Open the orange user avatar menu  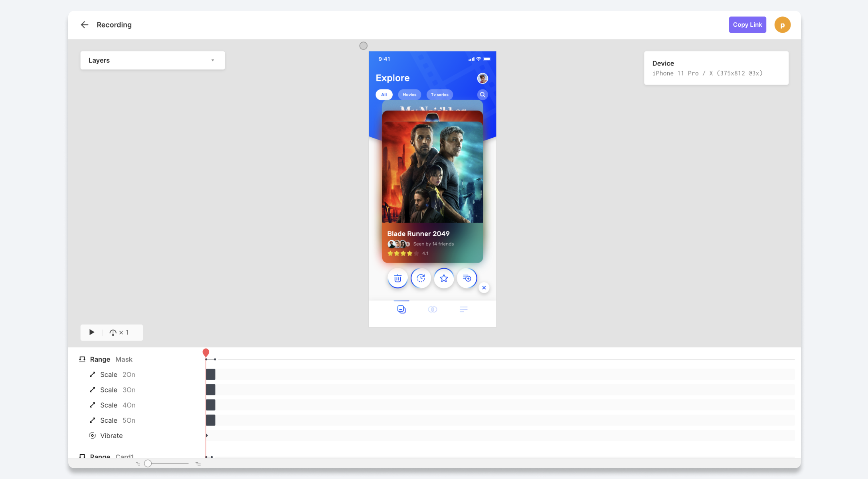[782, 25]
